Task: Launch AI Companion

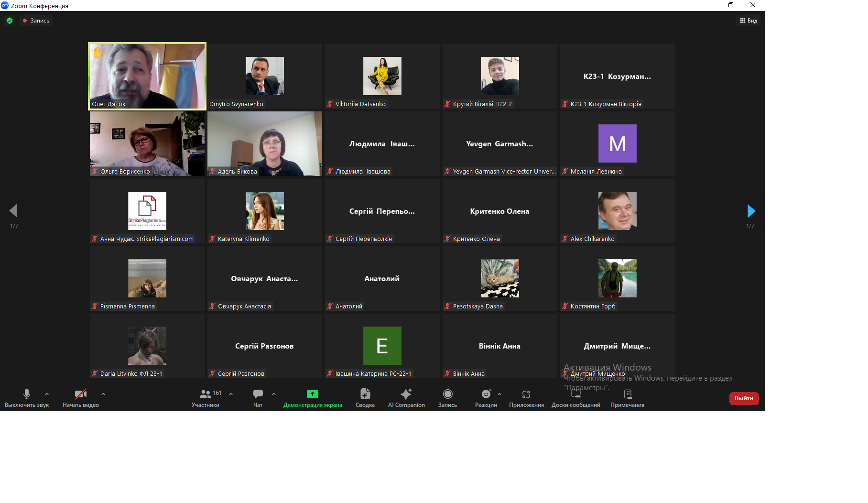Action: click(x=406, y=398)
